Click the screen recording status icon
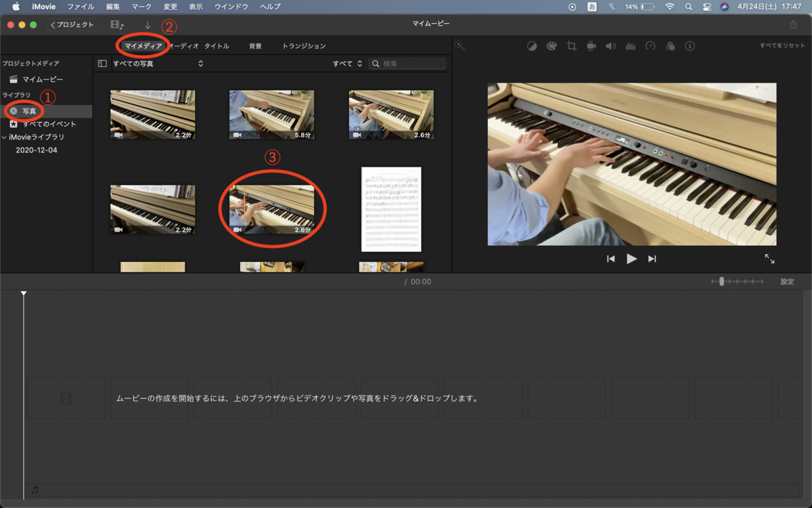 point(572,7)
